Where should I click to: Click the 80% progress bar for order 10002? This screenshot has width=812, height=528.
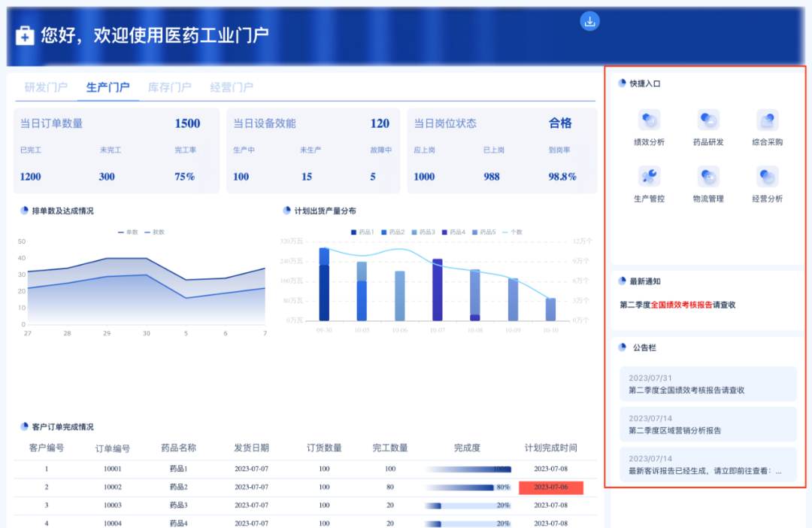468,487
